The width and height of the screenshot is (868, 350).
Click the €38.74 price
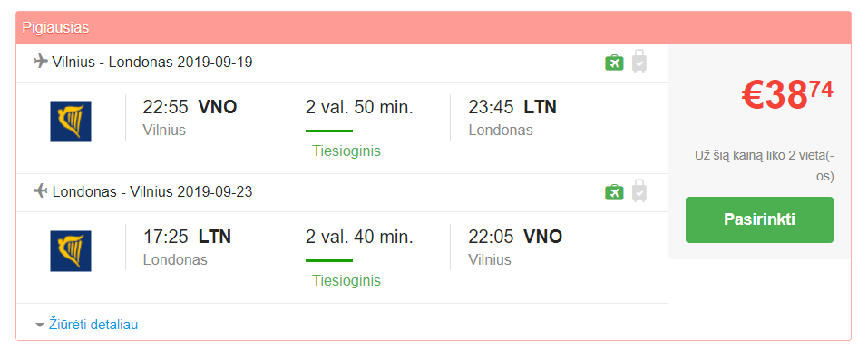coord(786,94)
